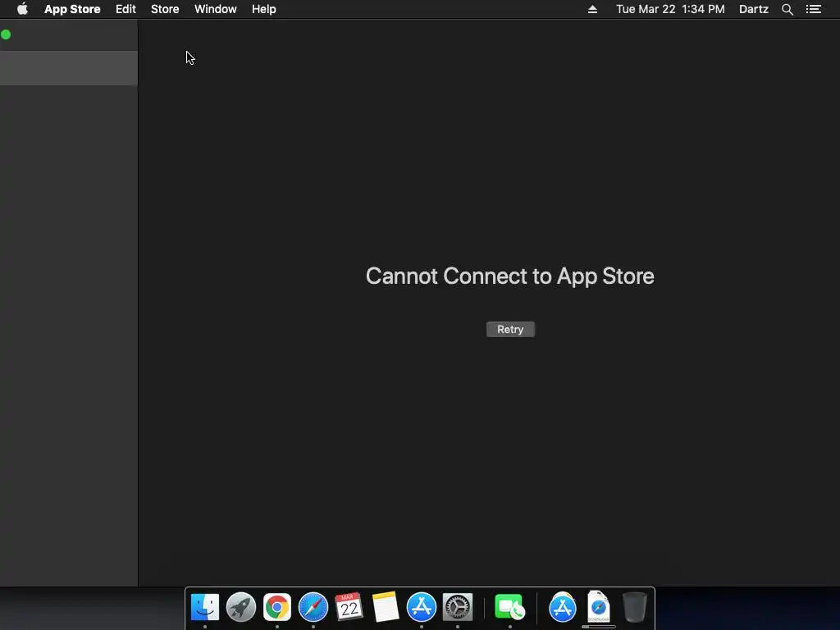Launch Google Chrome from the Dock

277,607
